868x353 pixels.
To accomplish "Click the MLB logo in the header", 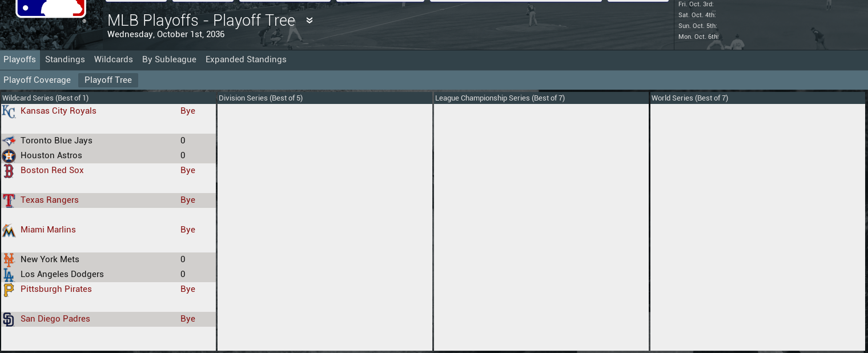I will tap(51, 9).
